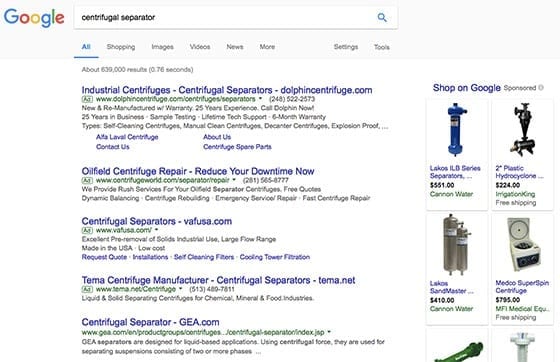
Task: Click the phone number (513) 489-7811
Action: coord(212,289)
